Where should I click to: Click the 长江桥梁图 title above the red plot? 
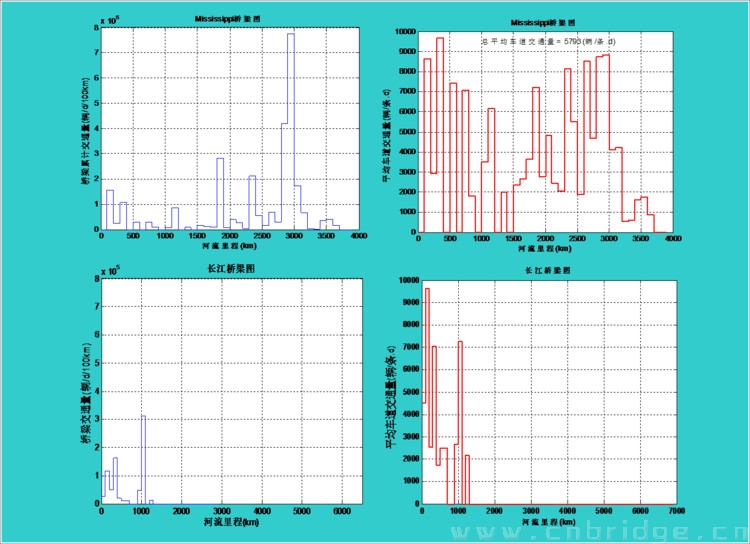point(548,270)
